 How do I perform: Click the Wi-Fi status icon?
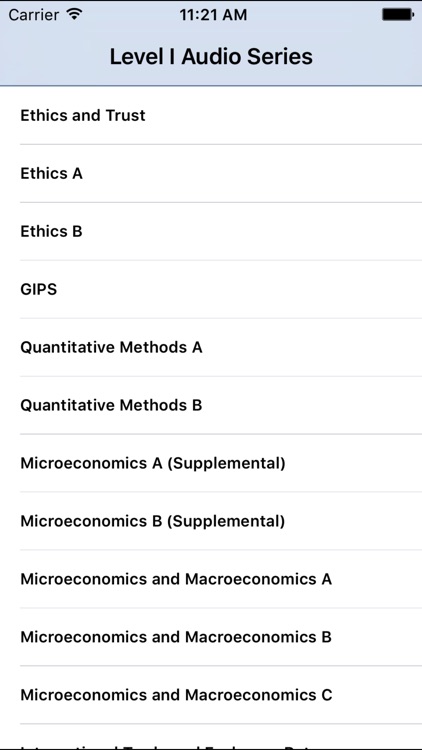[x=74, y=14]
